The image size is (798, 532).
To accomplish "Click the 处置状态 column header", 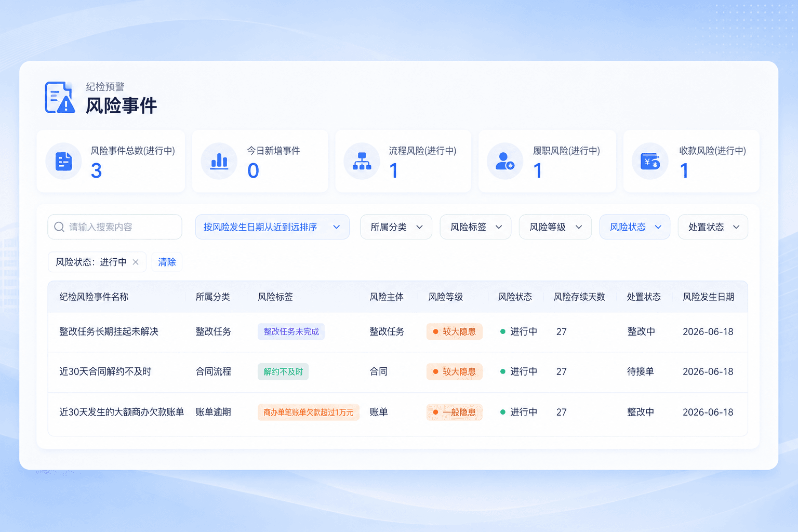I will pyautogui.click(x=644, y=297).
